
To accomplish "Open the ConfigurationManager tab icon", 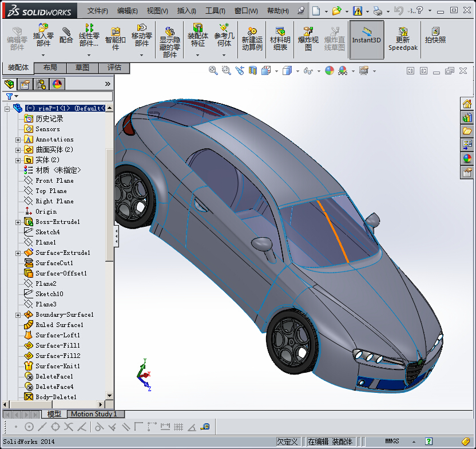I will click(x=41, y=85).
